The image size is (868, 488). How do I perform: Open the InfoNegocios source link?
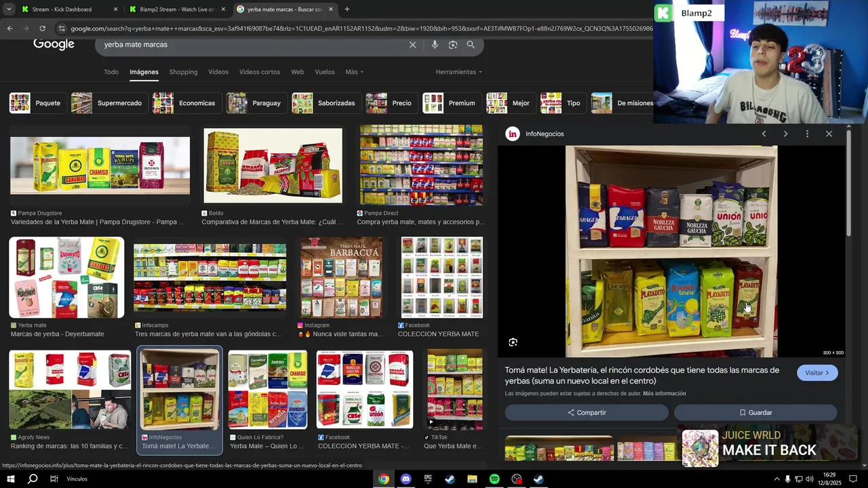click(x=536, y=134)
